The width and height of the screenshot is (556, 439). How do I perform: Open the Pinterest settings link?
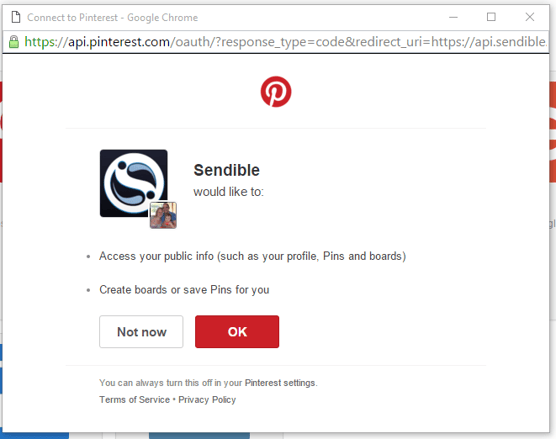[280, 383]
